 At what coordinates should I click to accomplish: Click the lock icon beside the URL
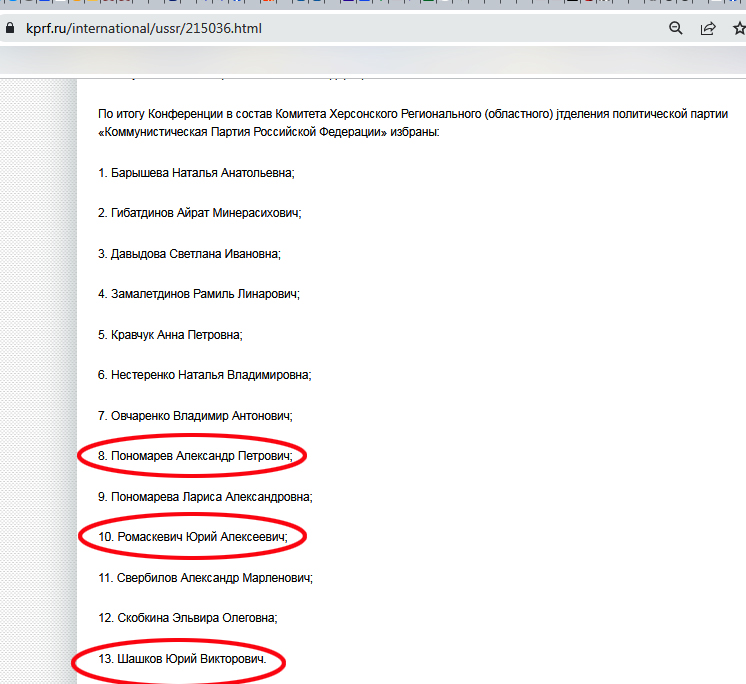click(11, 29)
